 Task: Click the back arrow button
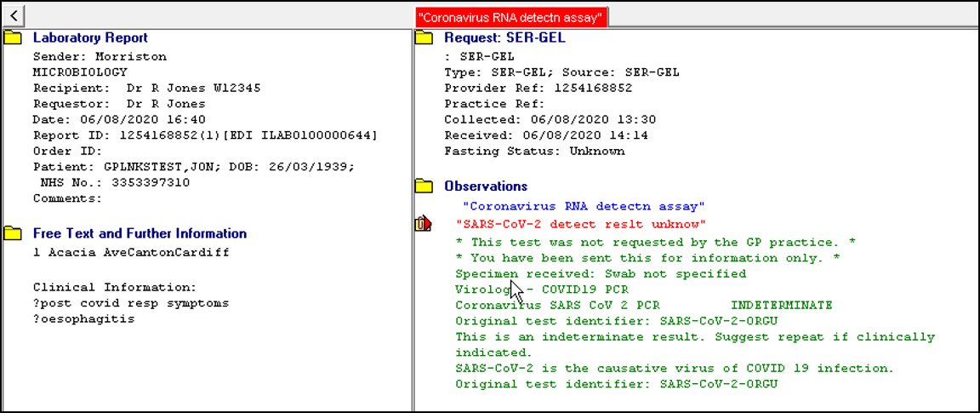click(13, 14)
